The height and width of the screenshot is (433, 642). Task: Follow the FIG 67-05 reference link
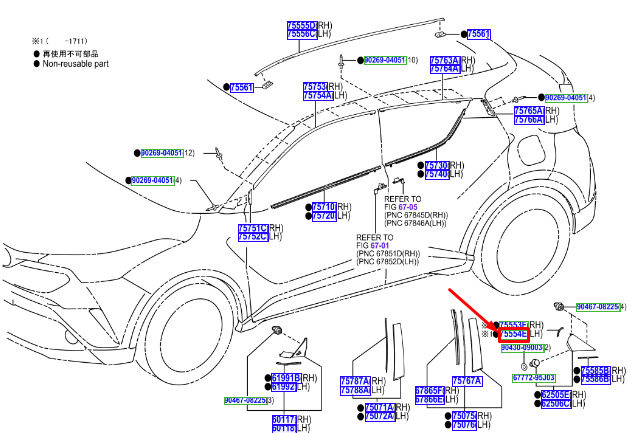pos(408,207)
